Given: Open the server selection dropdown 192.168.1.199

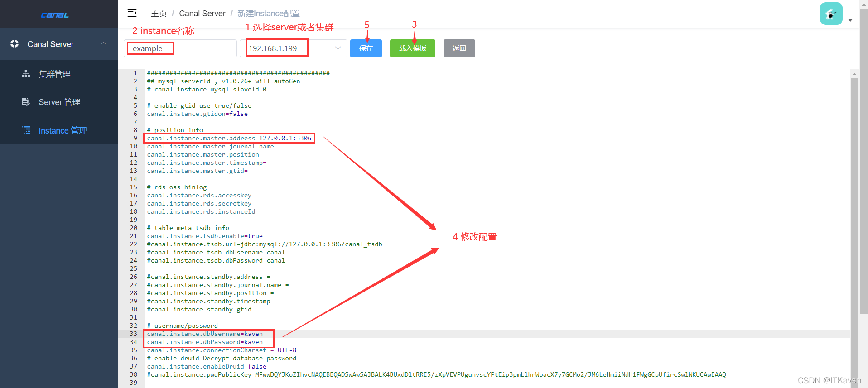Looking at the screenshot, I should click(294, 48).
